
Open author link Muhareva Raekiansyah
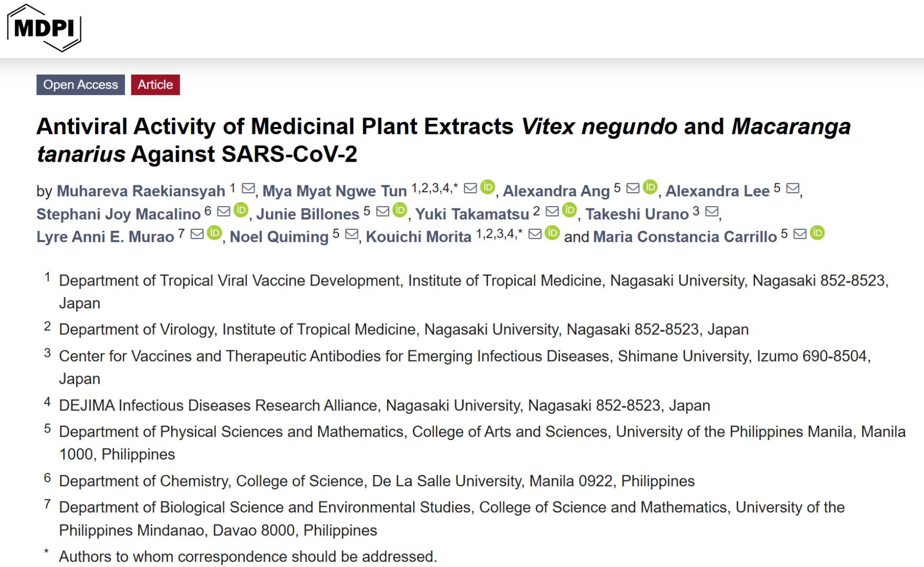141,191
